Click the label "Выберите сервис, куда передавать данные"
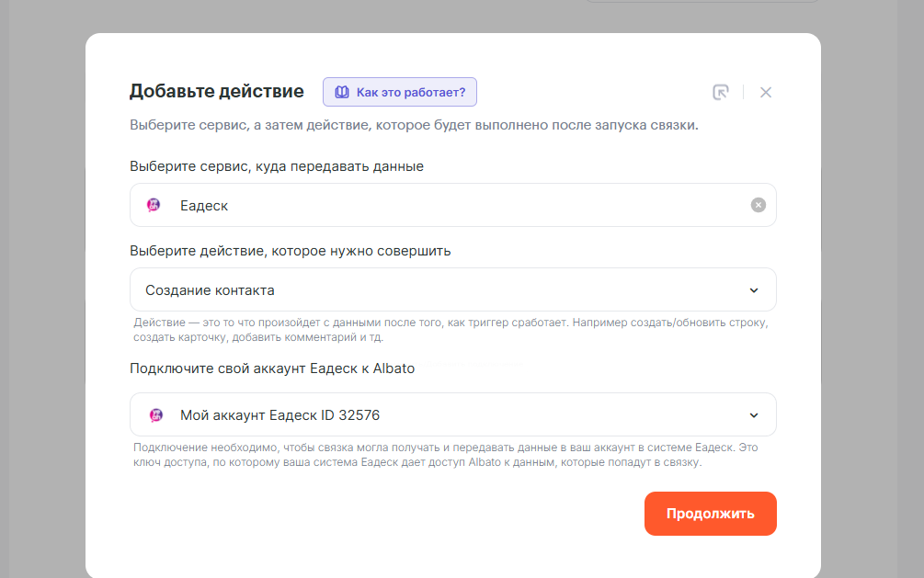Image resolution: width=924 pixels, height=578 pixels. click(x=277, y=166)
